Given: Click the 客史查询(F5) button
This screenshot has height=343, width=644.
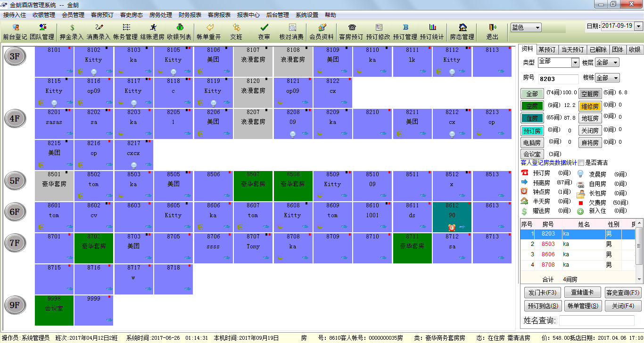Looking at the screenshot, I should pyautogui.click(x=623, y=293).
